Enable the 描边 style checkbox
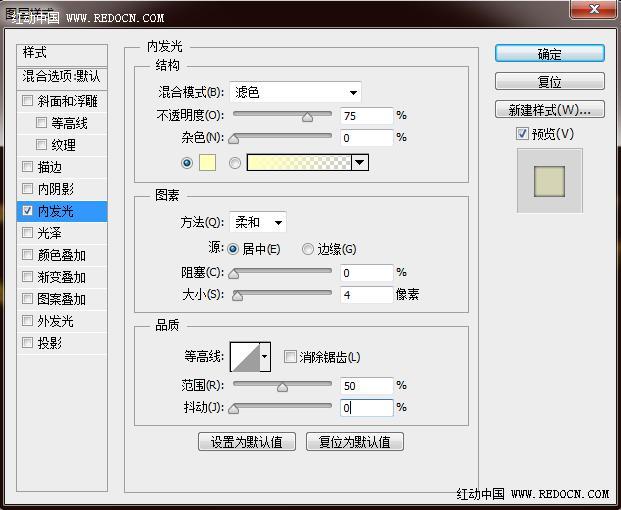The image size is (621, 510). tap(27, 166)
